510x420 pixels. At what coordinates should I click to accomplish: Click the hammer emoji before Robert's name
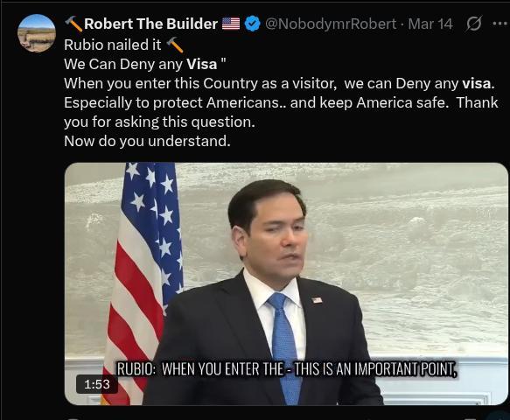(73, 24)
